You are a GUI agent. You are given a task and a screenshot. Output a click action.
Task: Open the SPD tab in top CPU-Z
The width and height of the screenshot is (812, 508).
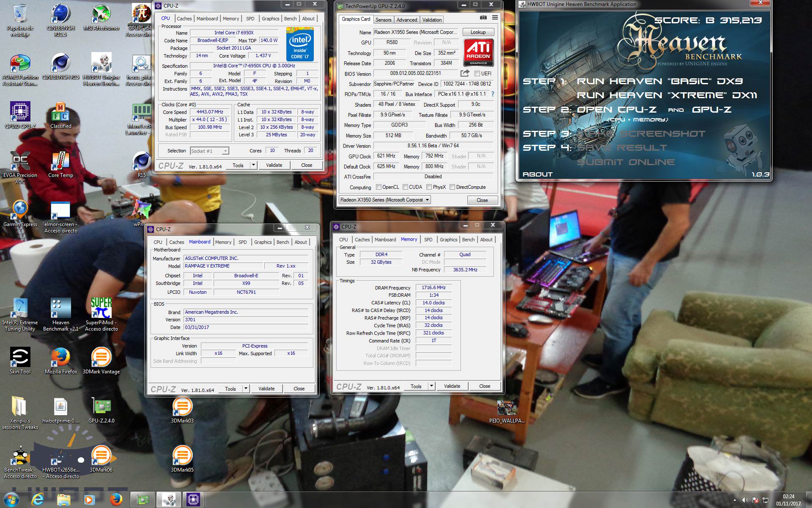[x=250, y=19]
